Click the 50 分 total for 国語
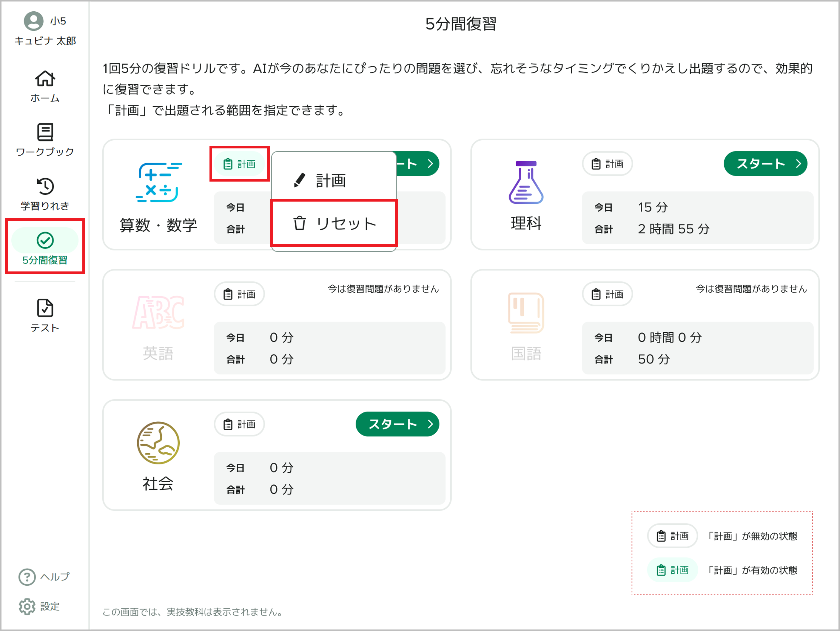This screenshot has height=631, width=840. tap(653, 359)
